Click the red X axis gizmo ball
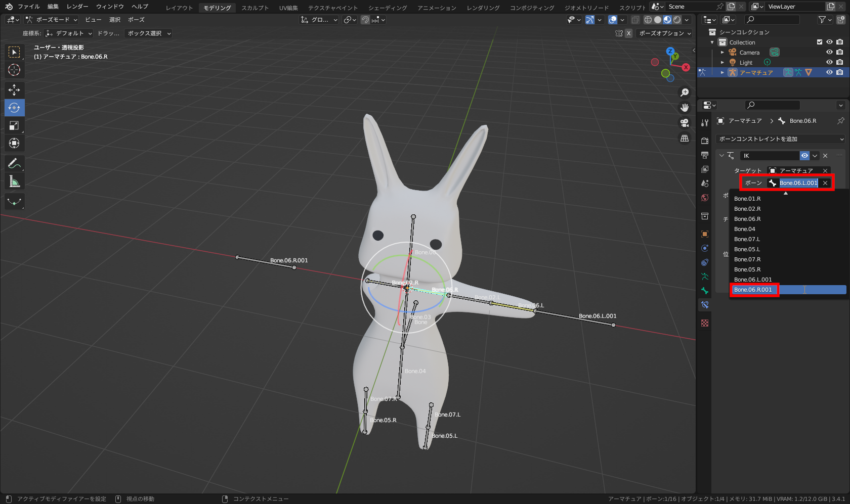850x504 pixels. [686, 67]
